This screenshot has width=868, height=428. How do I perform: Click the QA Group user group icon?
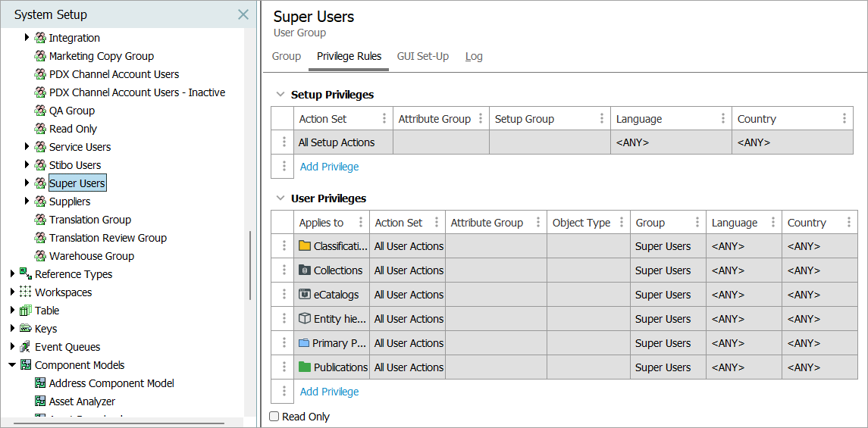(40, 111)
